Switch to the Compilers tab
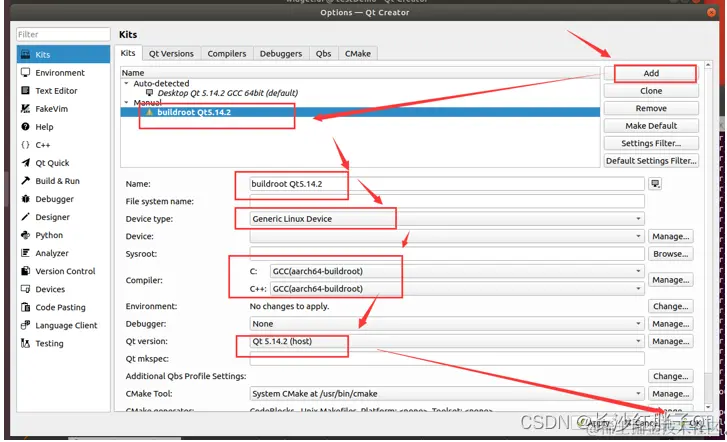Viewport: 727px width, 442px height. coord(227,54)
